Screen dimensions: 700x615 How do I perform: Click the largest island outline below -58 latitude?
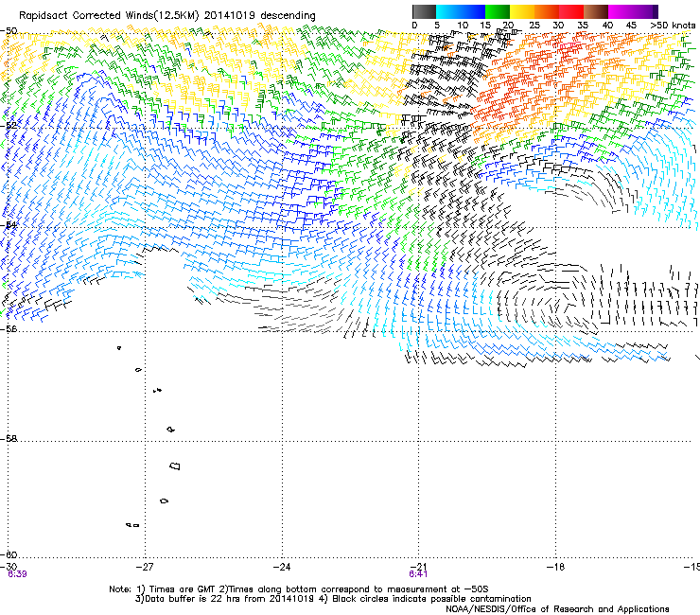[175, 466]
